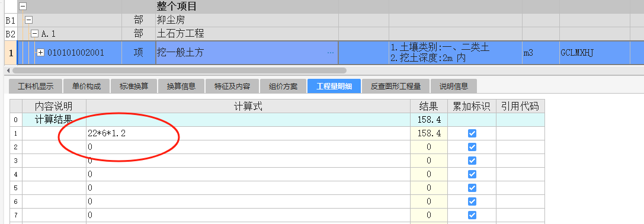Switch to 工料机显示 tab
The height and width of the screenshot is (224, 644).
tap(36, 87)
